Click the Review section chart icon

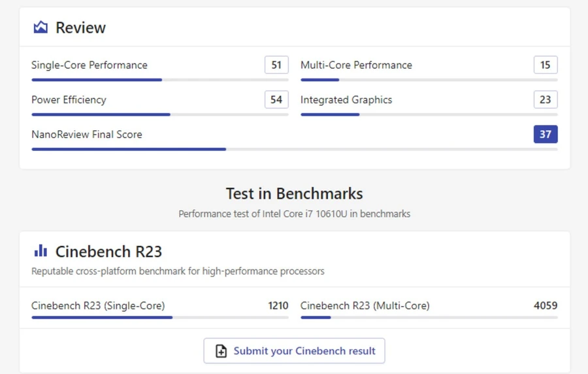point(41,27)
